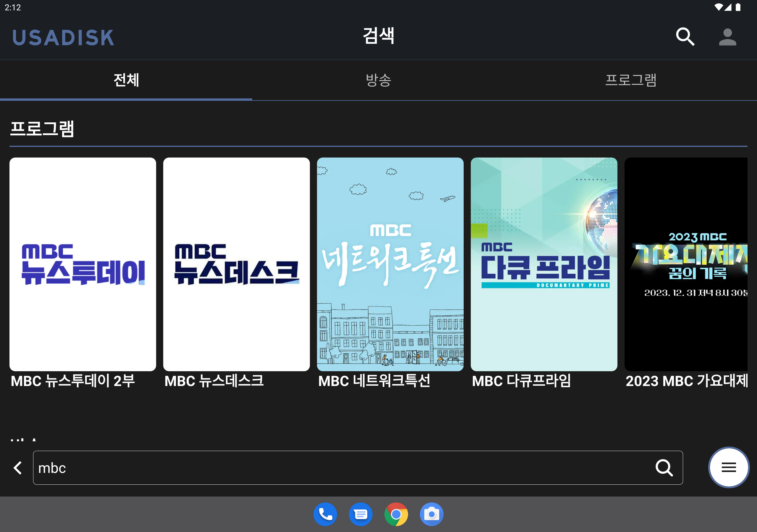This screenshot has height=532, width=757.
Task: Open the Camera app in dock
Action: click(x=432, y=514)
